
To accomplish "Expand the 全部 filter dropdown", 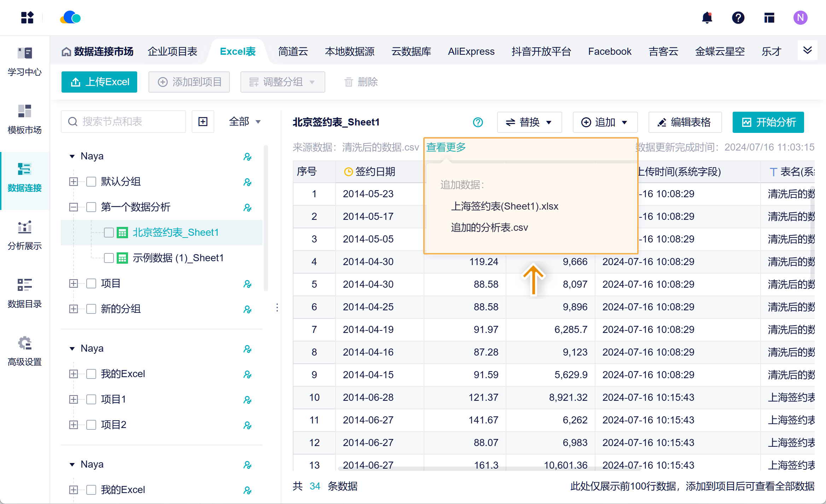I will pyautogui.click(x=245, y=122).
